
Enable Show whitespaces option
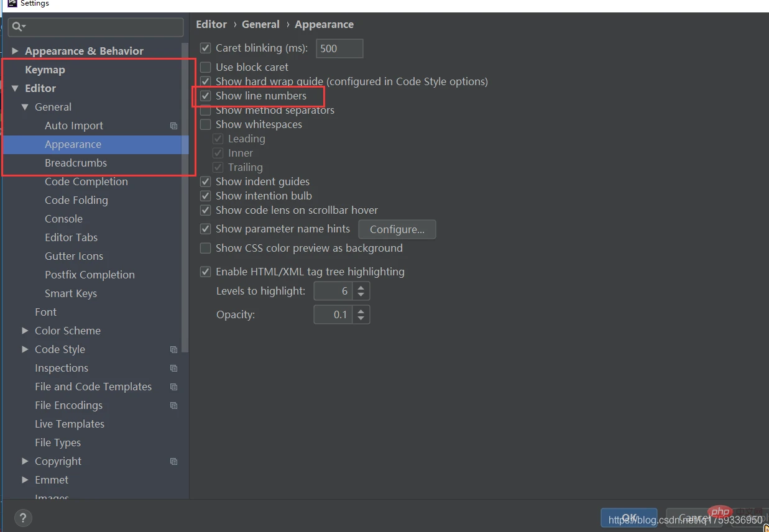pos(206,125)
